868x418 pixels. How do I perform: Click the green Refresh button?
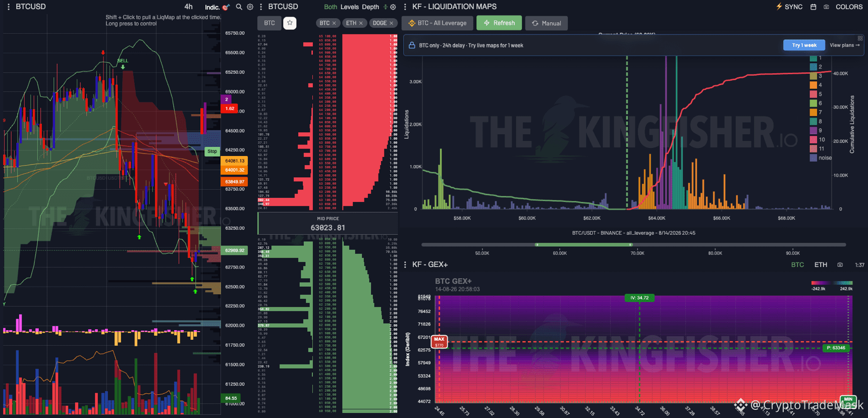tap(499, 23)
